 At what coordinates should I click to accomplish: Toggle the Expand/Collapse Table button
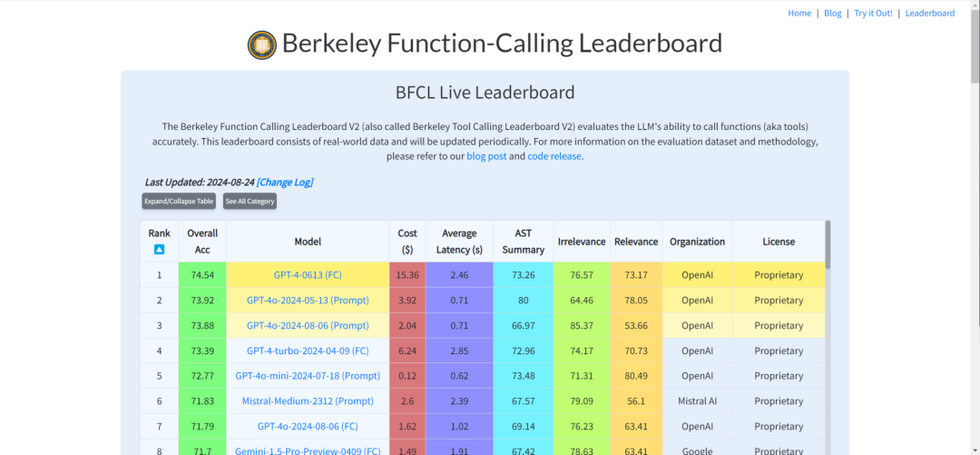(x=179, y=201)
